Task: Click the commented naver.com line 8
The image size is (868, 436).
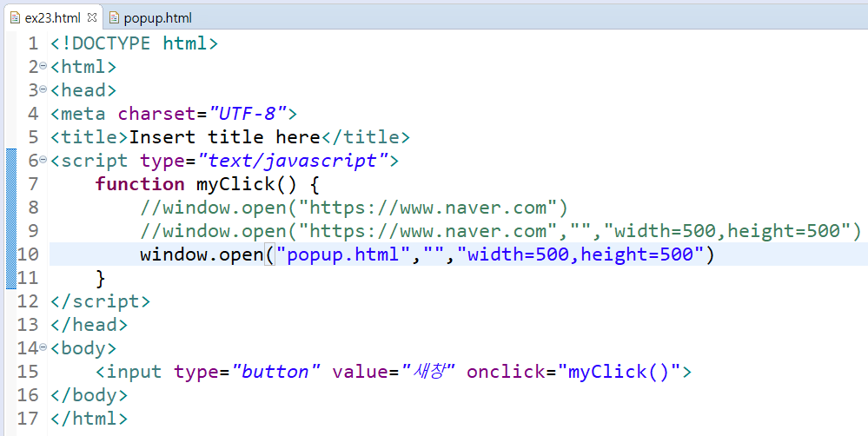Action: (x=354, y=208)
